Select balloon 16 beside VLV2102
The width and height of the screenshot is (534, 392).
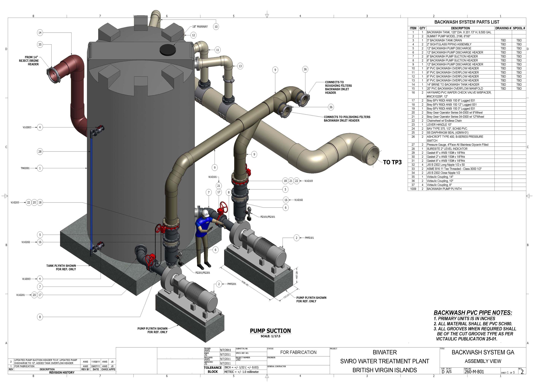(x=286, y=200)
